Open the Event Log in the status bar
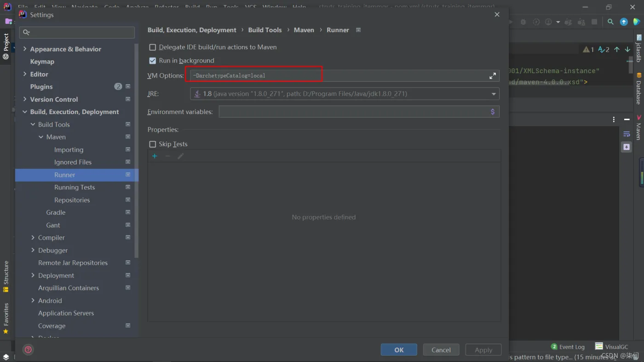 pos(568,347)
